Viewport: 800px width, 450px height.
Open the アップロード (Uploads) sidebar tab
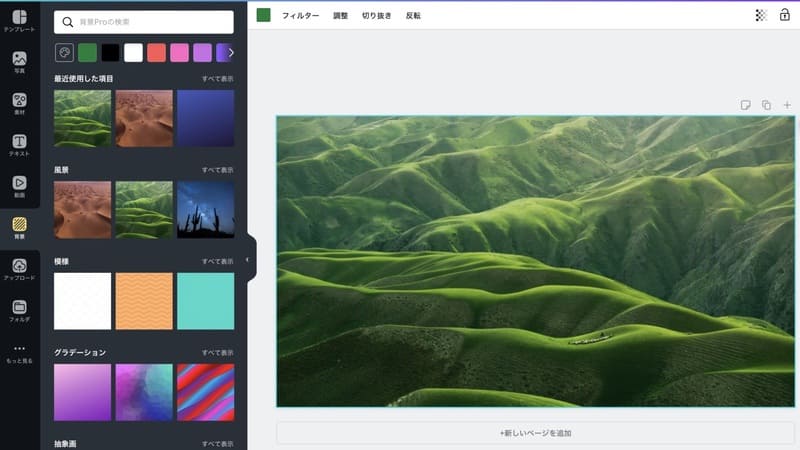pos(19,270)
